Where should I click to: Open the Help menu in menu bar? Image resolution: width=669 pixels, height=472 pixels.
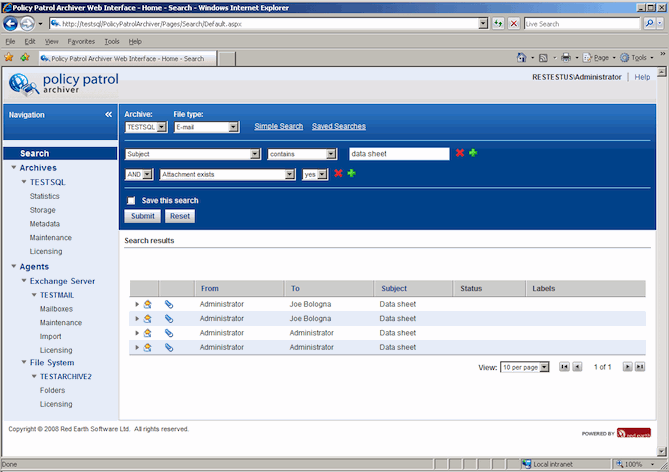coord(135,41)
